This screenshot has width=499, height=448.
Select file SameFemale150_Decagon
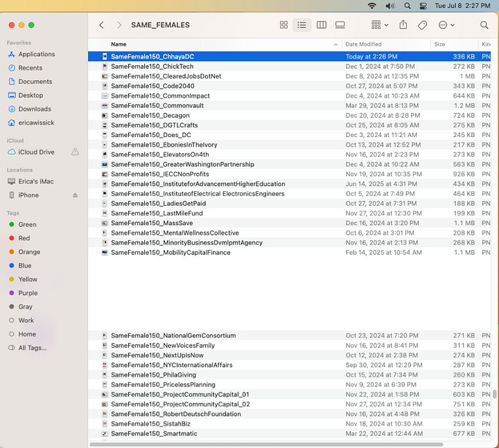pos(289,115)
